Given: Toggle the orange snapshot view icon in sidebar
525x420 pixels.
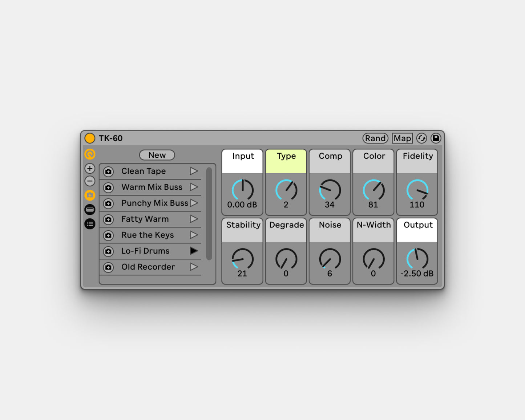Looking at the screenshot, I should tap(90, 195).
